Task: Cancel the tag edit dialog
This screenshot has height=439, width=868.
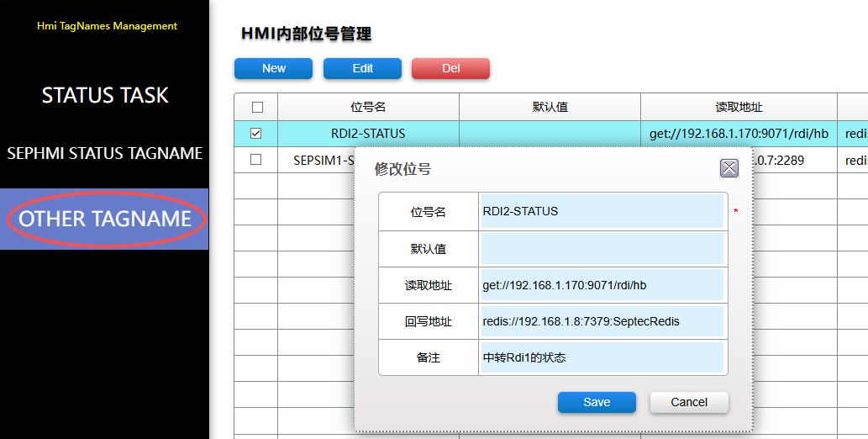Action: click(689, 402)
